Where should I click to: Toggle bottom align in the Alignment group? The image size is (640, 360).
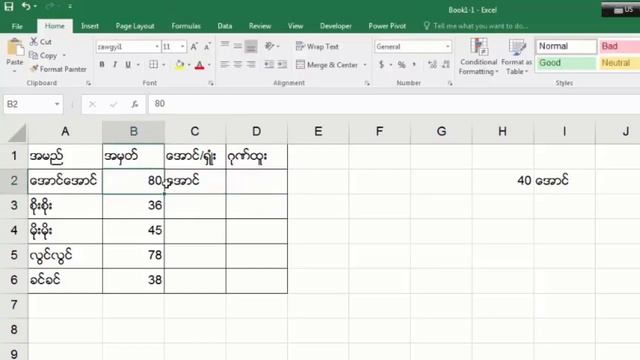251,47
